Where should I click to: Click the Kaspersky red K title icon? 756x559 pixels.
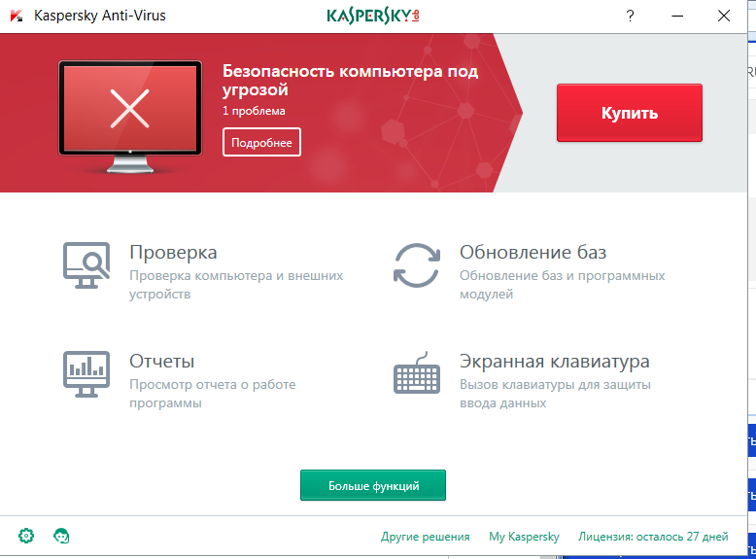point(17,16)
